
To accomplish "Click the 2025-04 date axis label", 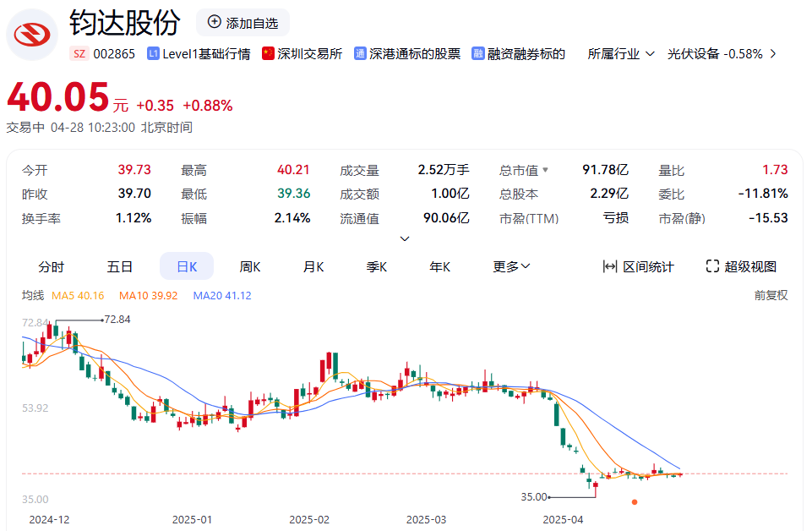I will (x=563, y=520).
